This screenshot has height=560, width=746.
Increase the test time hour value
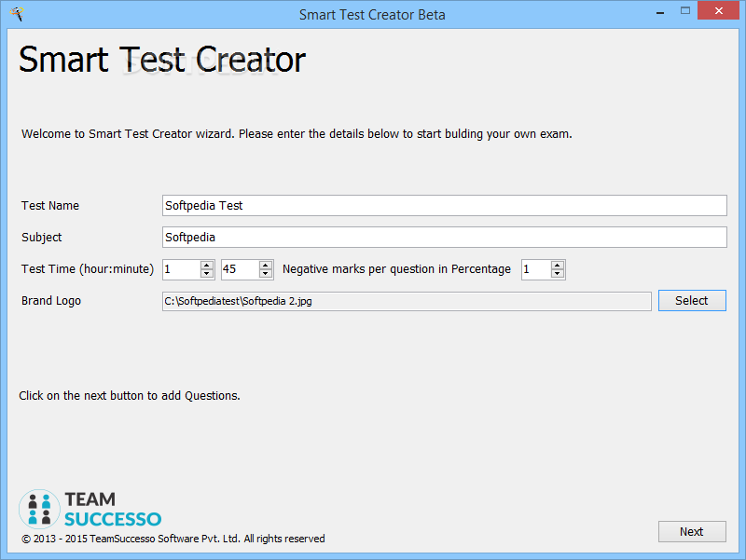(207, 266)
